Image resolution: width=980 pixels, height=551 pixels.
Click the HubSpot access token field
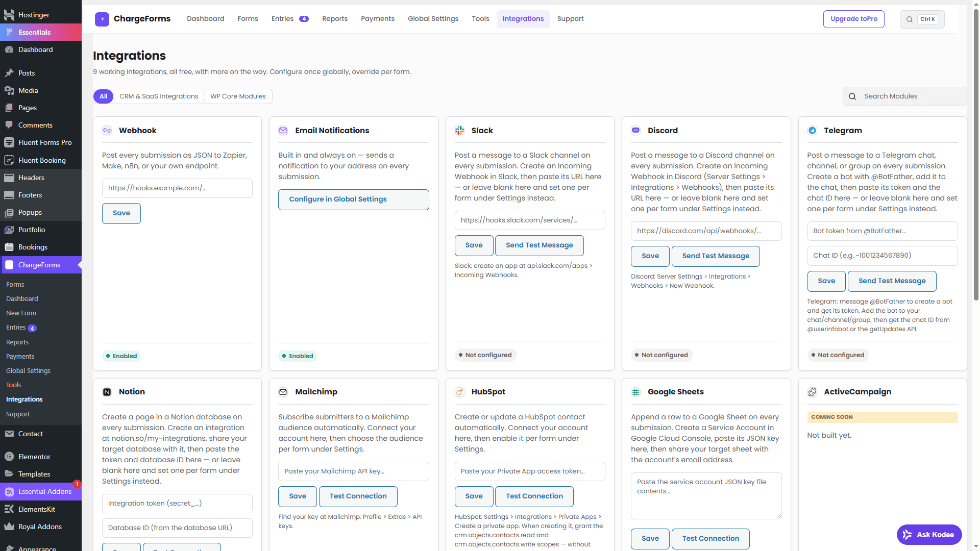pos(530,471)
